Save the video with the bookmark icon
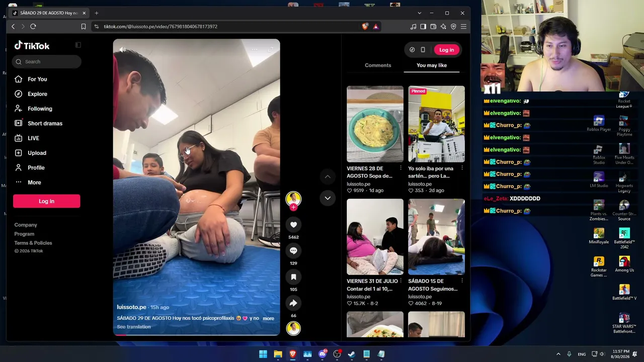This screenshot has width=644, height=362. pos(293,277)
